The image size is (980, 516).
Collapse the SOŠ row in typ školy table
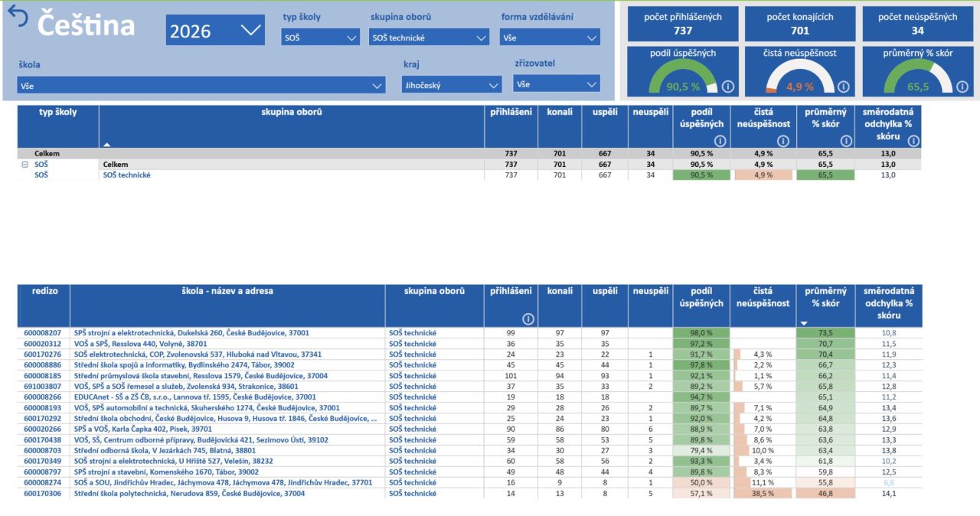[25, 165]
